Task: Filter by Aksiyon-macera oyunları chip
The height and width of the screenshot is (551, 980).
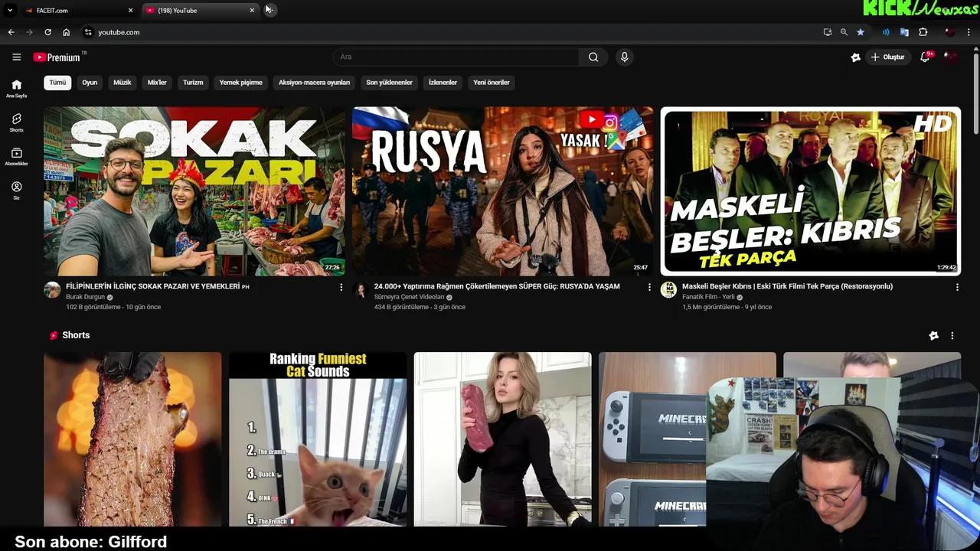Action: click(x=314, y=83)
